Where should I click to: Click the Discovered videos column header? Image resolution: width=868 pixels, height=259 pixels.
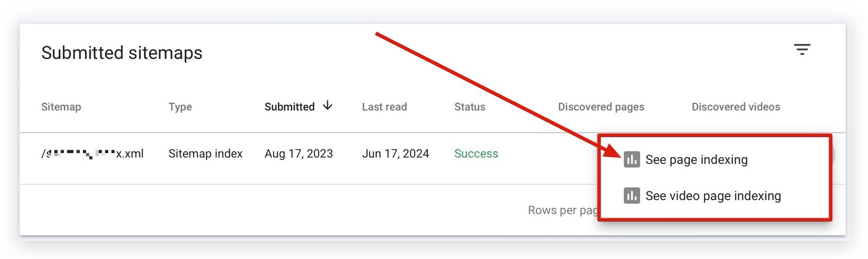736,107
